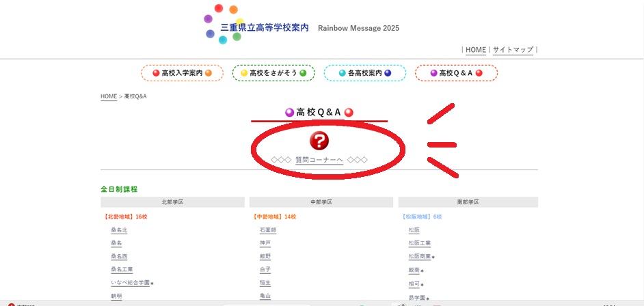Click the いなべ総合学園 school link

(130, 283)
